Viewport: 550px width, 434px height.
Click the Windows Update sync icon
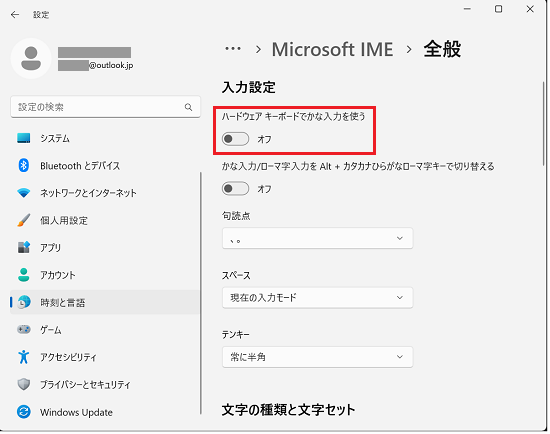(24, 412)
